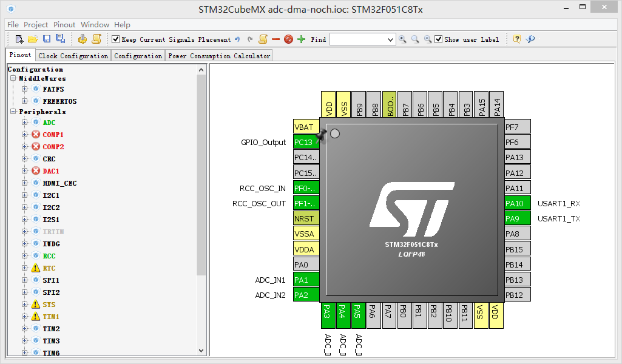Select the IWDG peripheral tree item
622x364 pixels.
51,244
